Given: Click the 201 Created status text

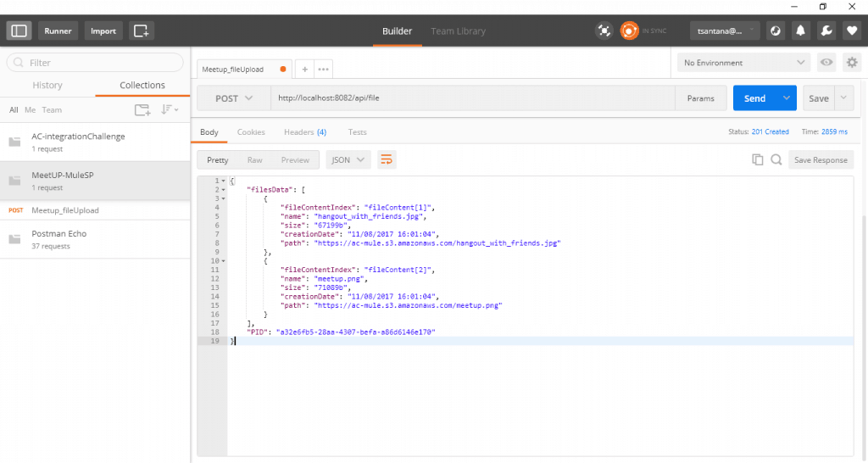Looking at the screenshot, I should (770, 131).
